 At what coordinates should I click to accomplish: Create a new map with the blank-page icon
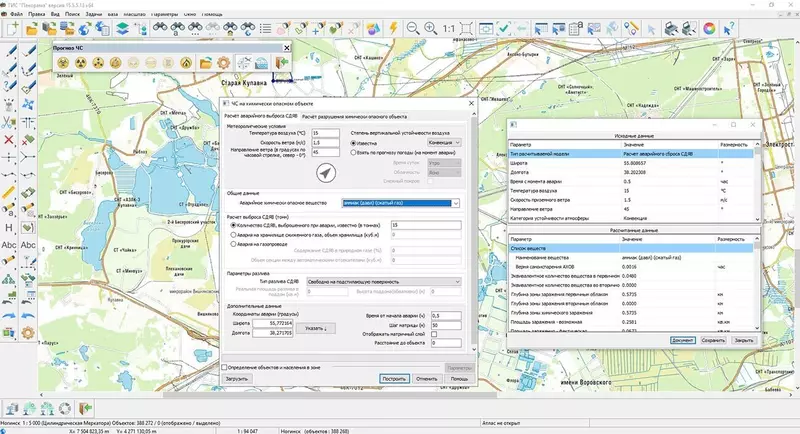13,28
